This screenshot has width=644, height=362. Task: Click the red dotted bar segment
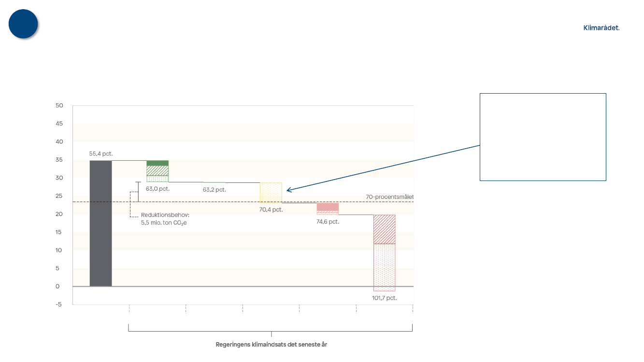pyautogui.click(x=384, y=267)
